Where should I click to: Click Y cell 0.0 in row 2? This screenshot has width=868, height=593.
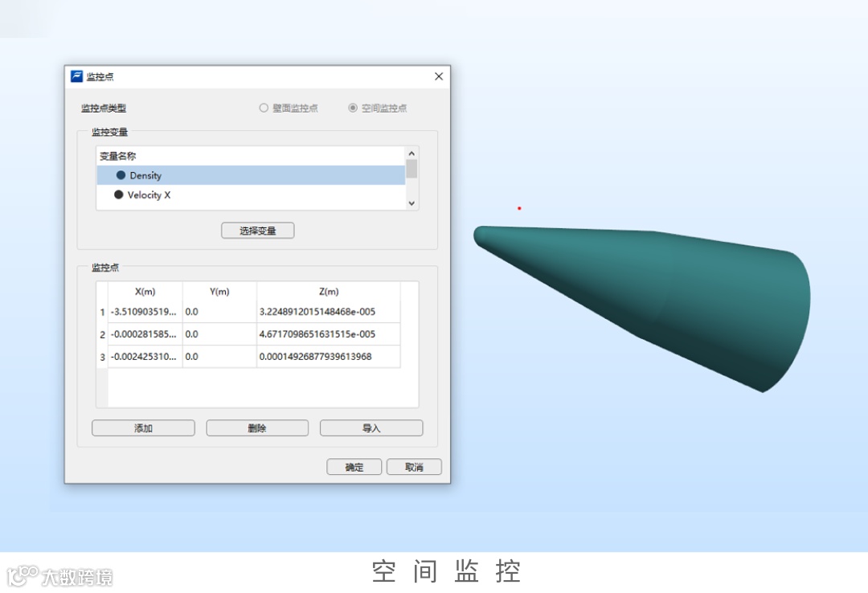coord(219,334)
